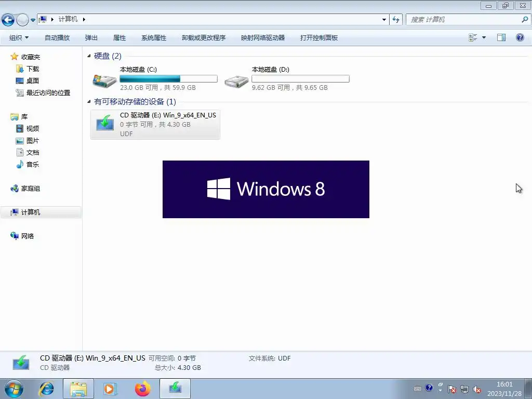Select CD 驱动器 (E:) Win_9_x64_EN_US
Screen dimensions: 532x399
[155, 125]
